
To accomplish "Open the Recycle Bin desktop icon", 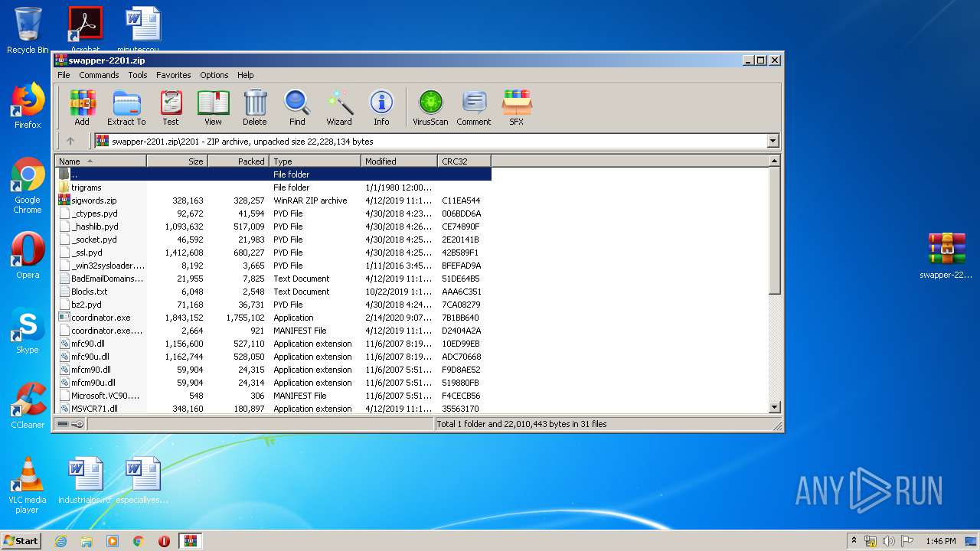I will point(28,31).
